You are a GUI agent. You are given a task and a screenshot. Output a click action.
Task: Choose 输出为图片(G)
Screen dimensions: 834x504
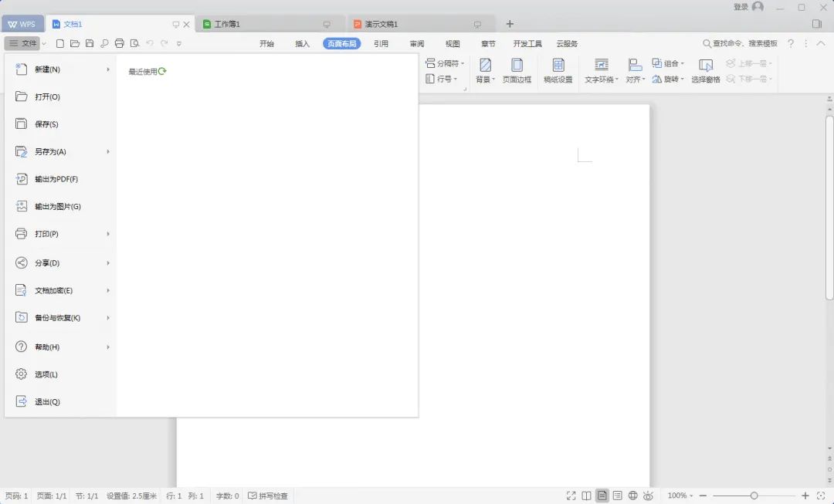coord(60,206)
